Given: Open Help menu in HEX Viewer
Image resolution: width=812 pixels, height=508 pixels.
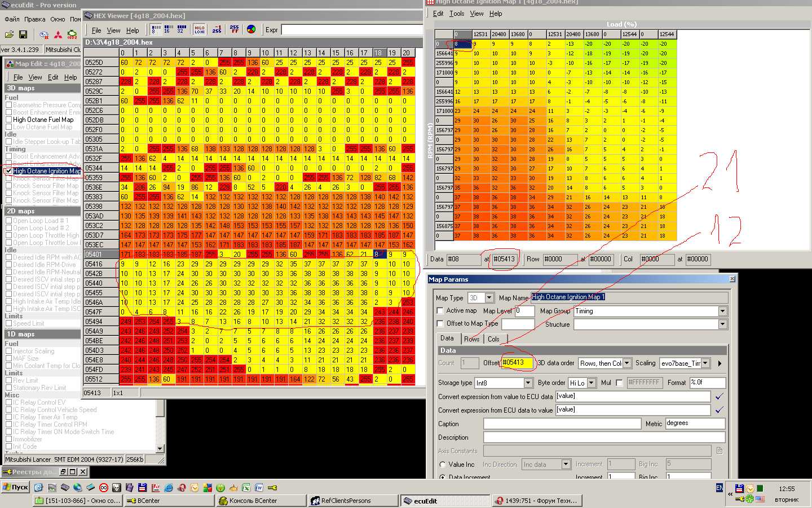Looking at the screenshot, I should coord(133,30).
